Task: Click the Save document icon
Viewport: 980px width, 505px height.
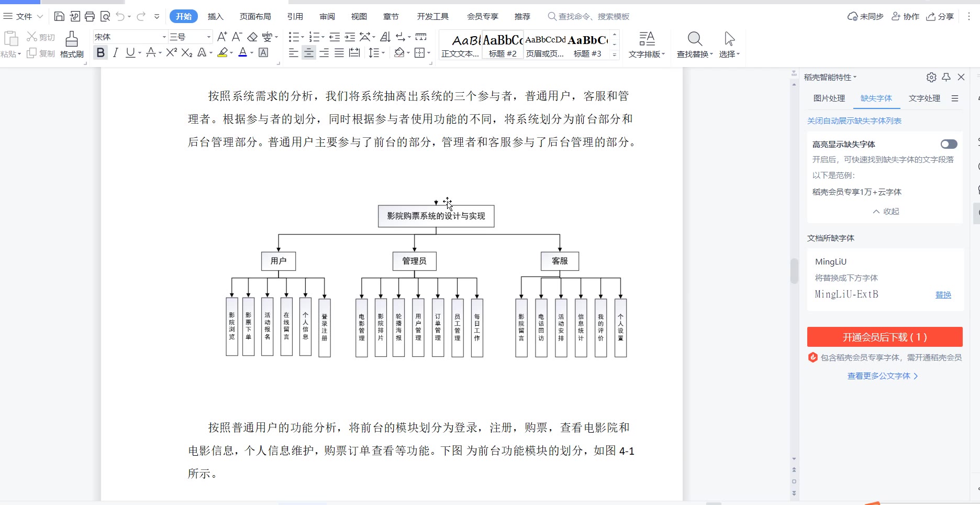Action: pos(59,17)
